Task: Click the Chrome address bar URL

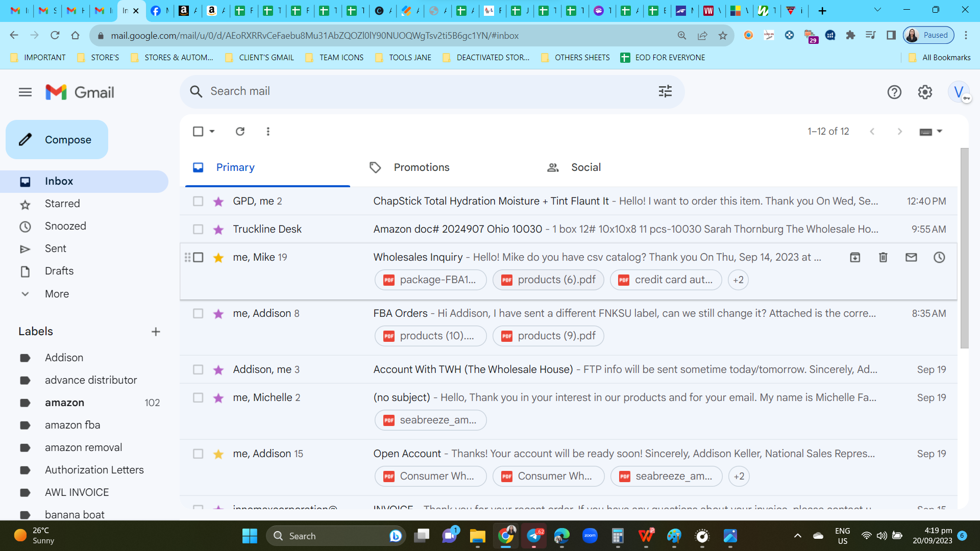Action: tap(314, 36)
